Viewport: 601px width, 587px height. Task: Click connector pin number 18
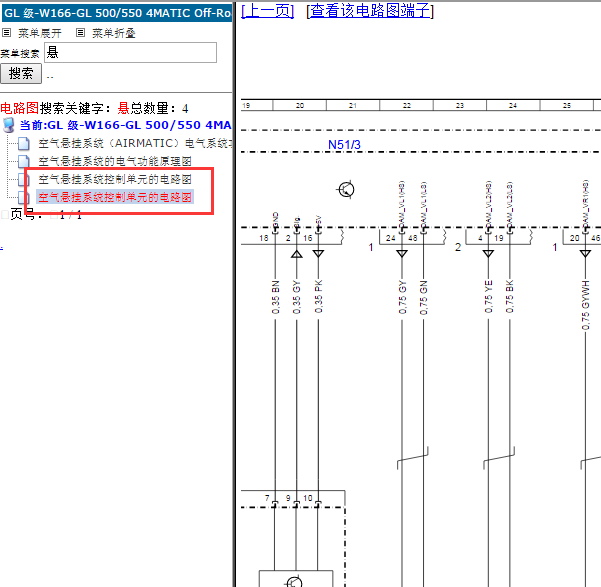264,238
